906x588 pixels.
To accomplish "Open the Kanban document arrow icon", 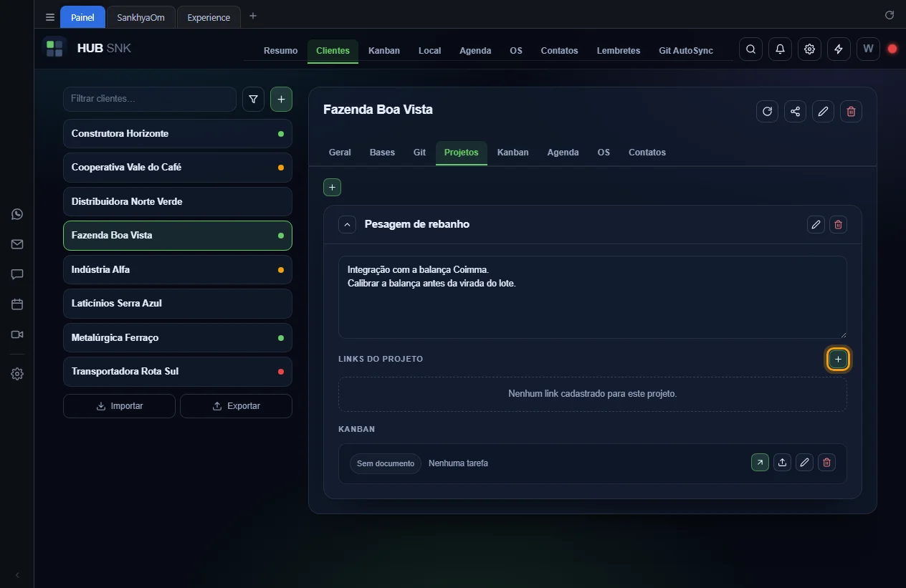I will [760, 463].
